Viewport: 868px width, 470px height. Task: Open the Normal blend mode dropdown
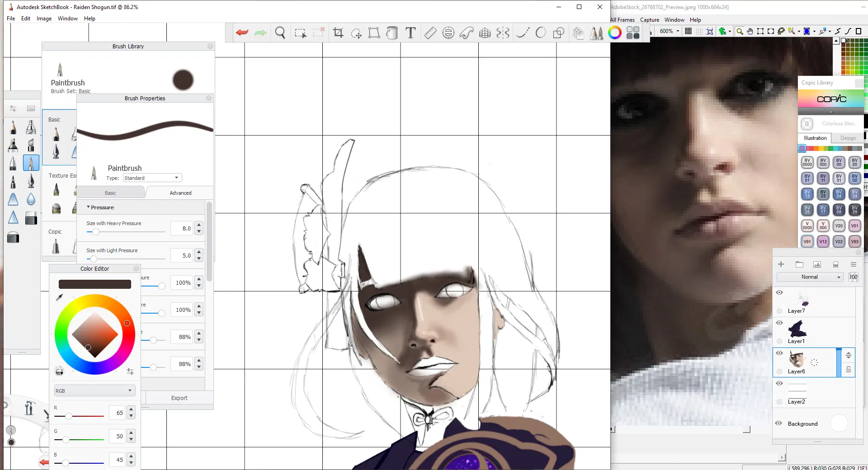810,277
